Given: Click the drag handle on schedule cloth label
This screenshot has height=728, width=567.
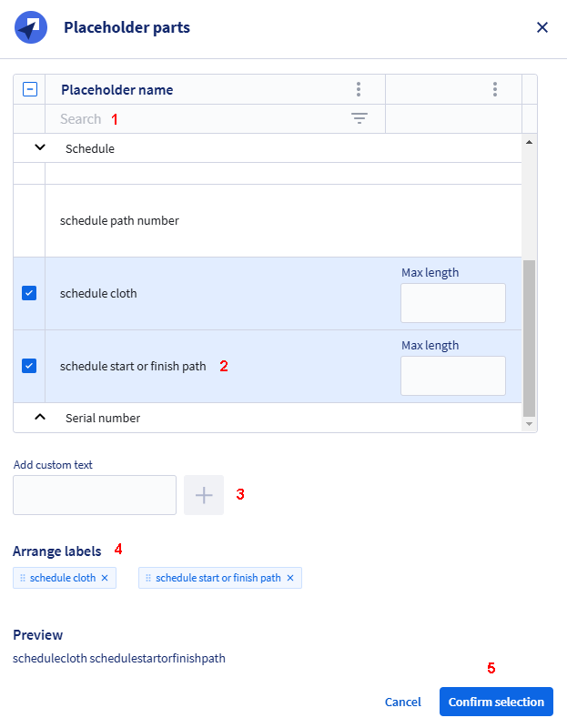Looking at the screenshot, I should pyautogui.click(x=23, y=578).
